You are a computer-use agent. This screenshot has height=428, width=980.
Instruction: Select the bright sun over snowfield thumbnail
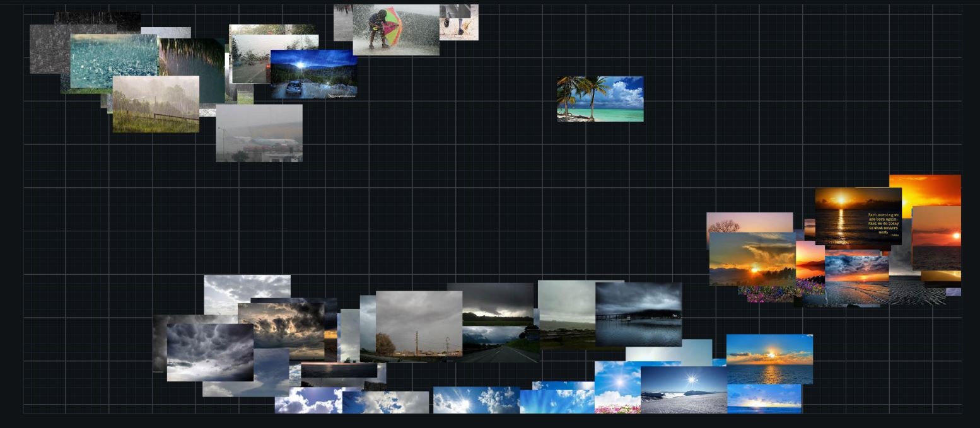tap(684, 390)
